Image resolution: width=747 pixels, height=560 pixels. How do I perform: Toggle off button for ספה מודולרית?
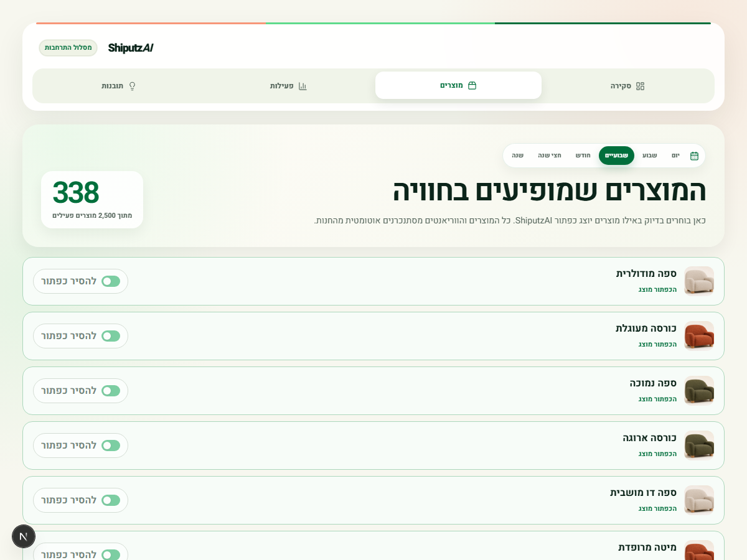tap(80, 281)
